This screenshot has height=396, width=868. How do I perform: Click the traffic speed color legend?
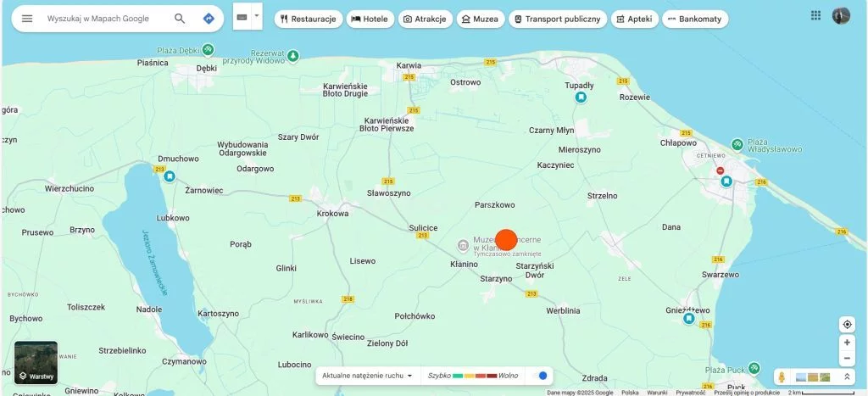coord(474,376)
